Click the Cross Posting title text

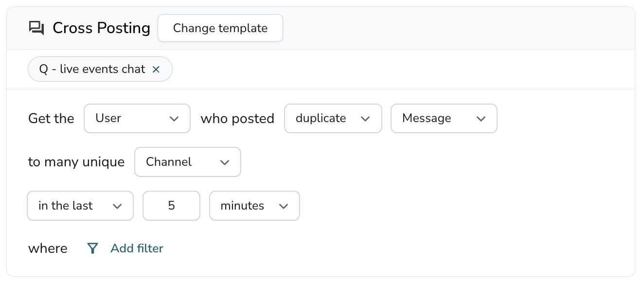[x=101, y=28]
